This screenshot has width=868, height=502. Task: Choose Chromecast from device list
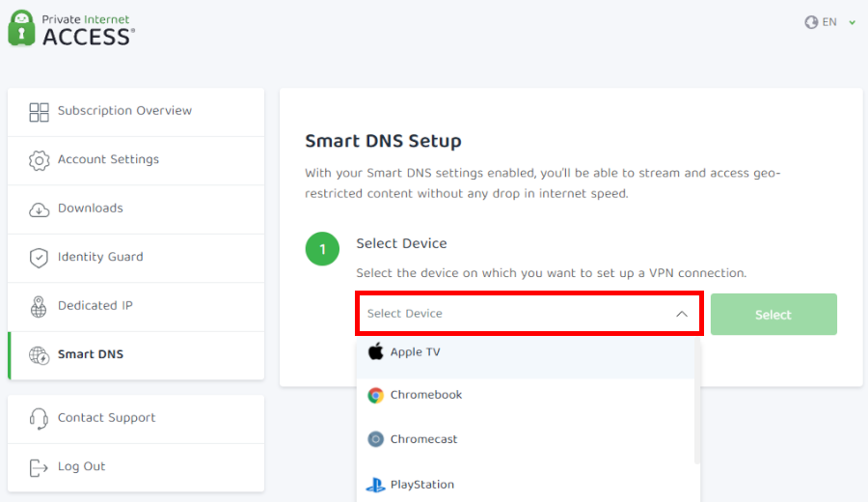pyautogui.click(x=526, y=439)
